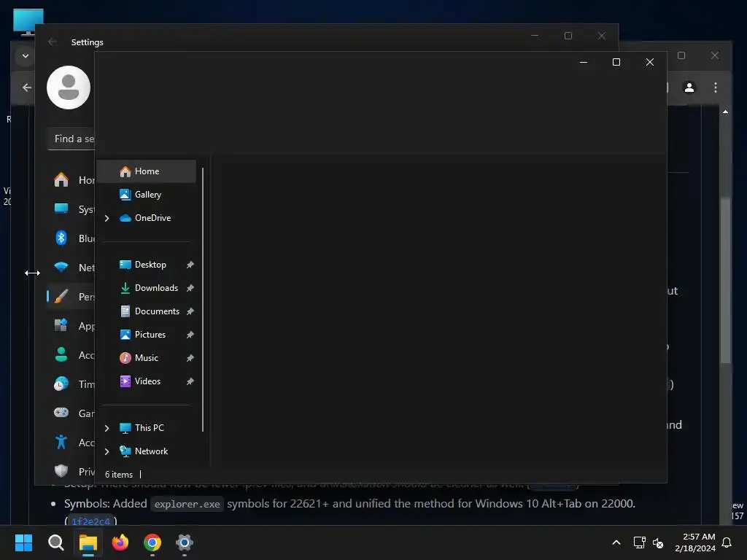Launch Firefox from the taskbar
Viewport: 747px width, 560px height.
click(x=120, y=542)
